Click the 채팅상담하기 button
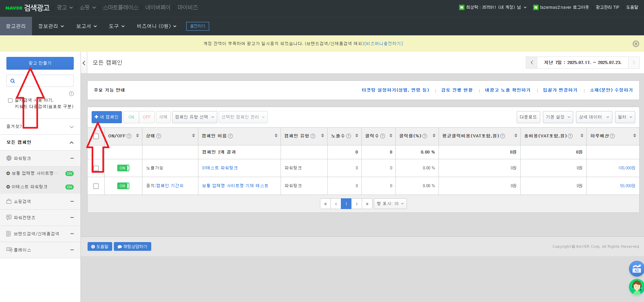The width and height of the screenshot is (644, 302). point(132,246)
